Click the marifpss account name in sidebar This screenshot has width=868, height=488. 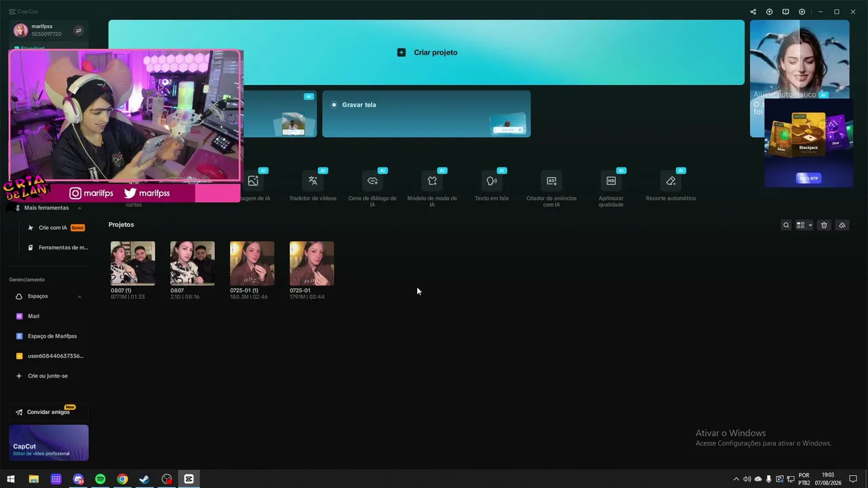pos(42,26)
